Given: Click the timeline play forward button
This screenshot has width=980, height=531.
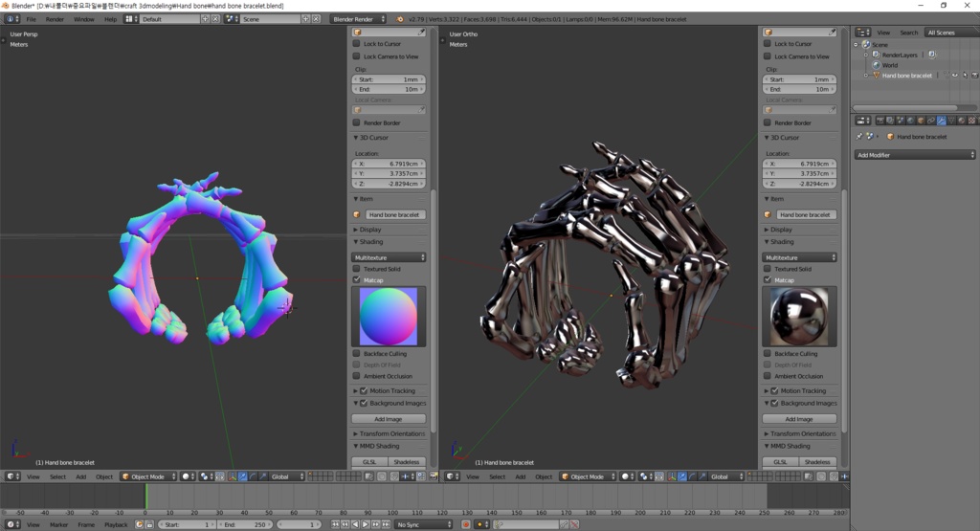Looking at the screenshot, I should [x=365, y=524].
